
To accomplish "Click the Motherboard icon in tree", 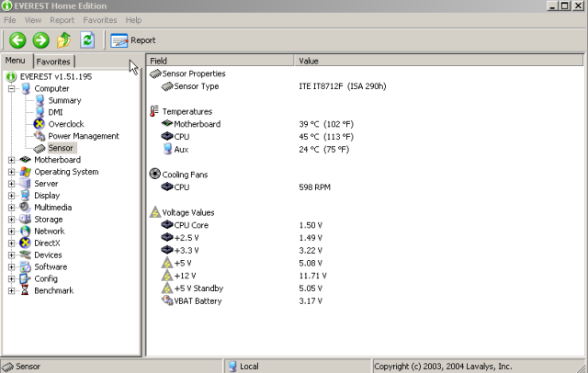I will coord(25,160).
